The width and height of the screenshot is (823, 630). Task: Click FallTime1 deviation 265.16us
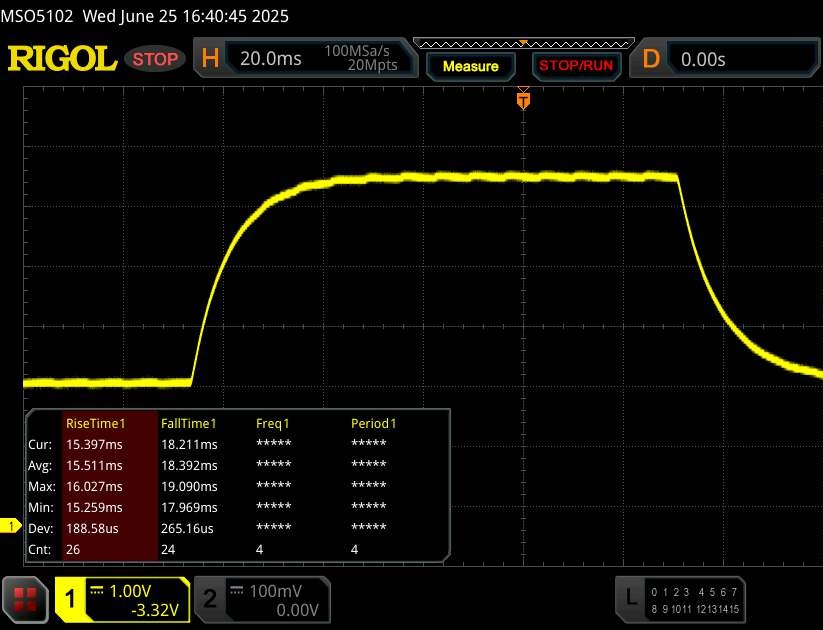click(187, 528)
